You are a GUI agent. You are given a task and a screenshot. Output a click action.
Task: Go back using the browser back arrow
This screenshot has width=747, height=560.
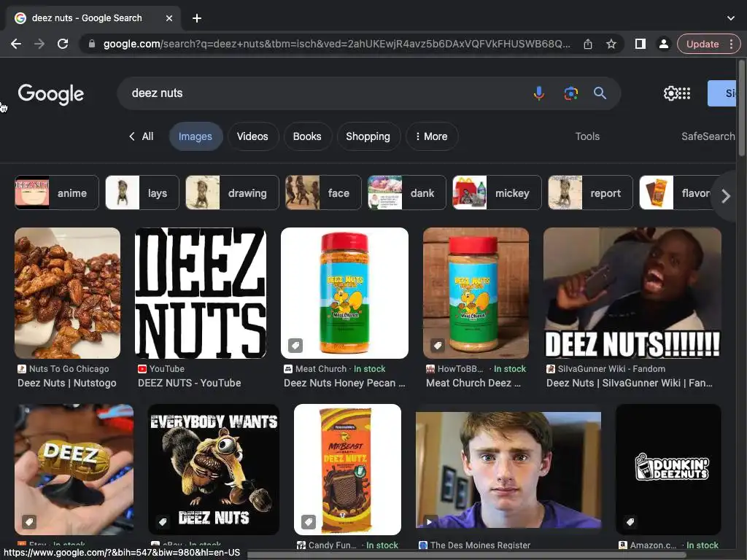[x=16, y=44]
